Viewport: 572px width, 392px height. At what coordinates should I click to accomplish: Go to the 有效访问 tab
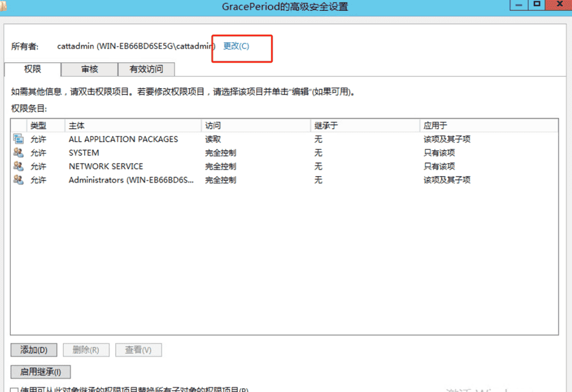coord(146,69)
